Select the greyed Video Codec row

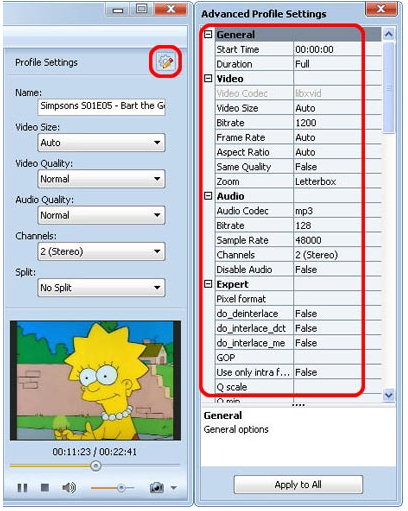[298, 93]
